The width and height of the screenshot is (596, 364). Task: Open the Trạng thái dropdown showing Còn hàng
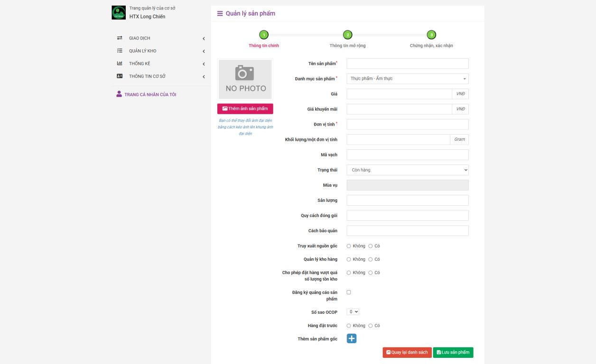click(x=407, y=170)
